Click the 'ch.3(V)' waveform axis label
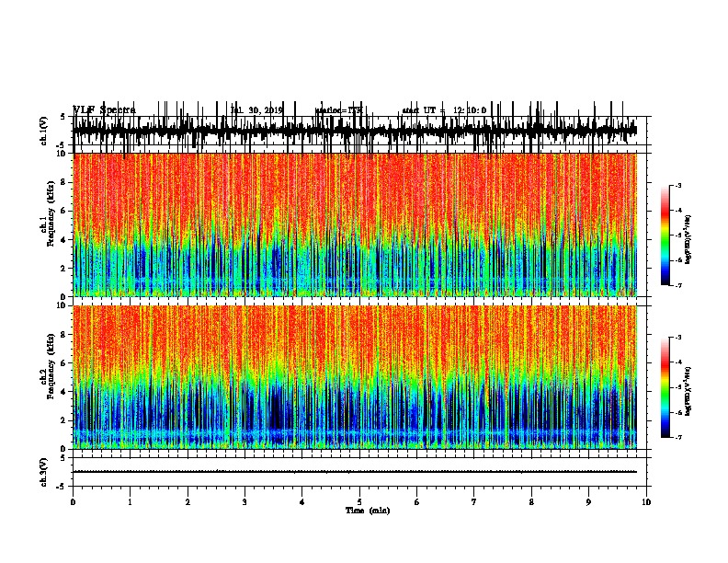 pos(44,473)
